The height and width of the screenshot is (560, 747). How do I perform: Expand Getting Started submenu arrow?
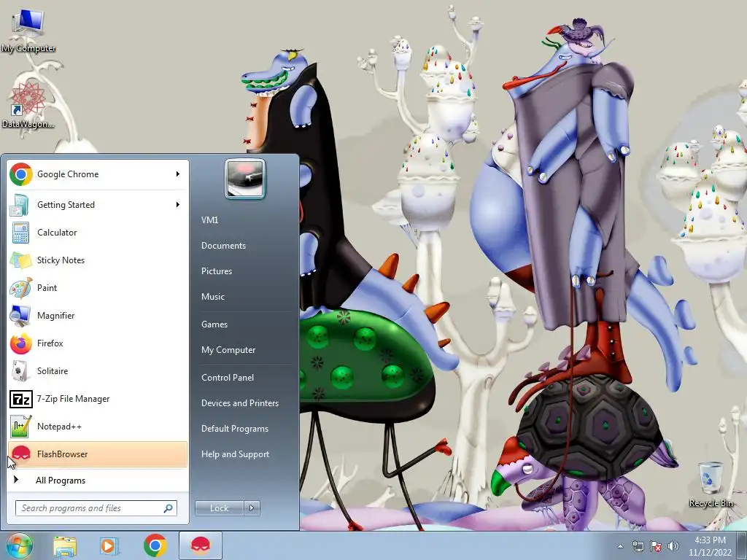point(178,205)
